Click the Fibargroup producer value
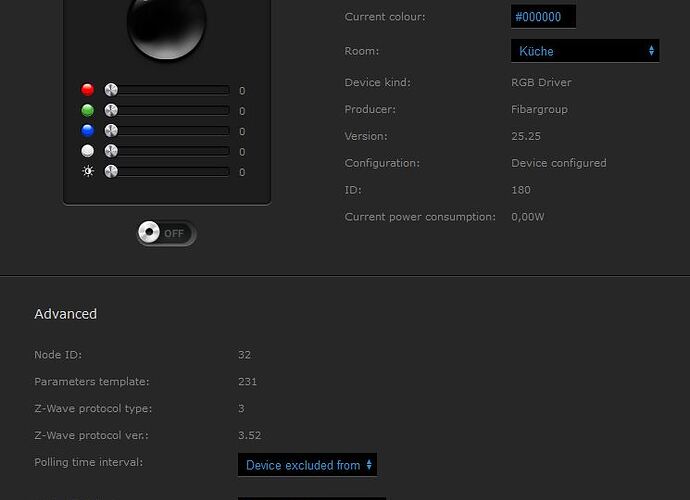This screenshot has height=500, width=690. [539, 109]
